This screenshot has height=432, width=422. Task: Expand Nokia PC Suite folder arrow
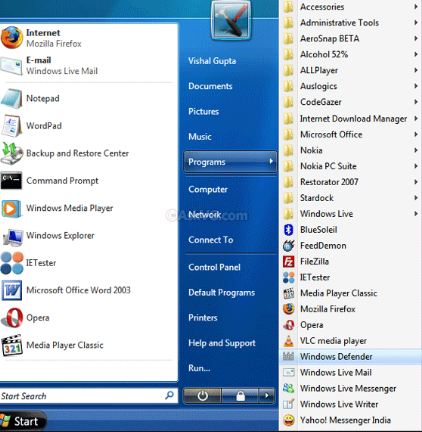pyautogui.click(x=416, y=166)
